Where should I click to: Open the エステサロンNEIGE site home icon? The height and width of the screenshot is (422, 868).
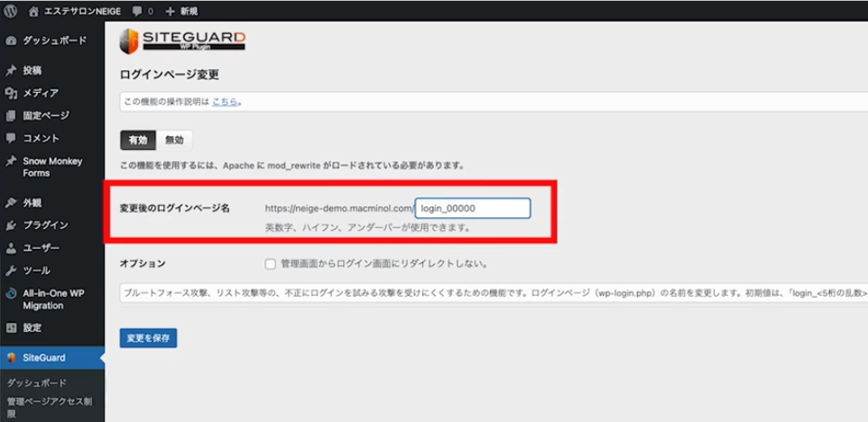[x=33, y=11]
